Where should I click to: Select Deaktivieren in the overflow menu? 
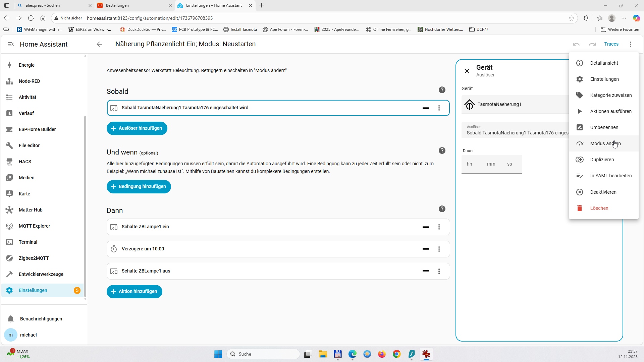click(x=603, y=192)
